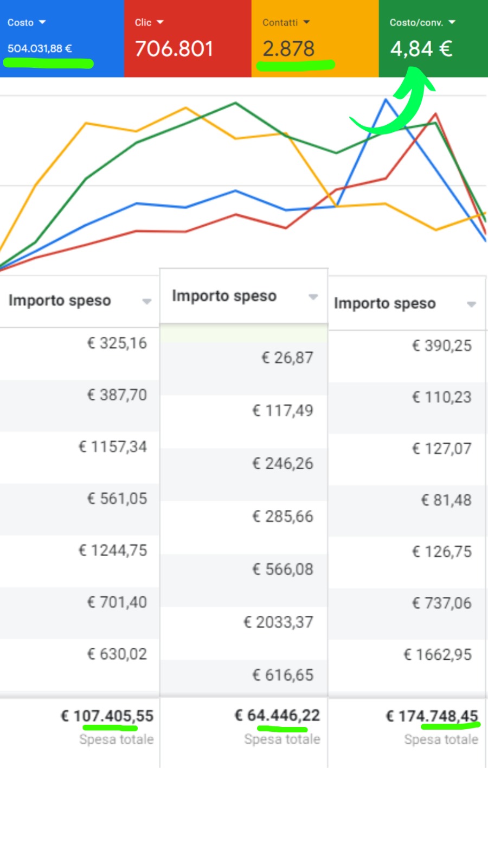The width and height of the screenshot is (488, 868).
Task: Select the blue Costo scorecard tile
Action: coord(62,38)
